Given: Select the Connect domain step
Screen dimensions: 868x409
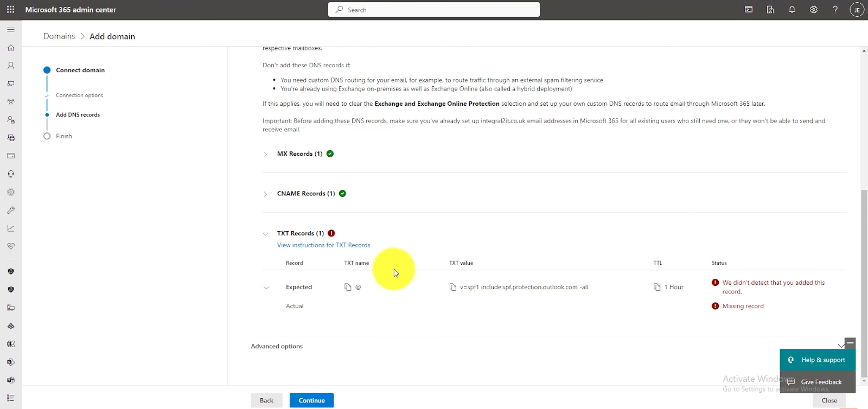Looking at the screenshot, I should (x=80, y=70).
